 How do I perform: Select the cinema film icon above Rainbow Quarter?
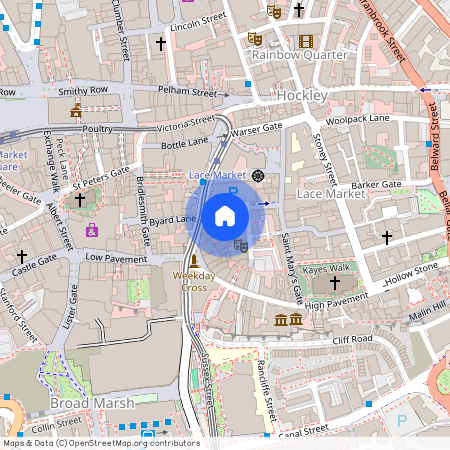click(x=306, y=42)
